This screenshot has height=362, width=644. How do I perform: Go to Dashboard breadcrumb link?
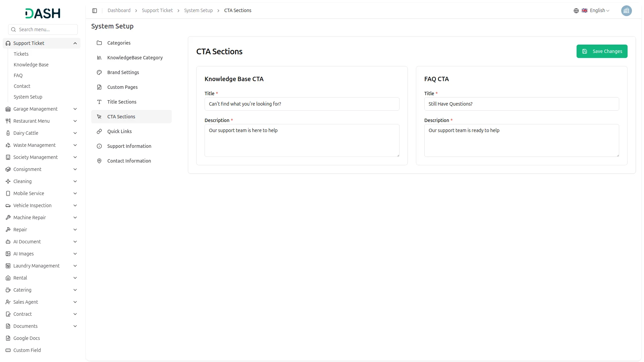[119, 11]
